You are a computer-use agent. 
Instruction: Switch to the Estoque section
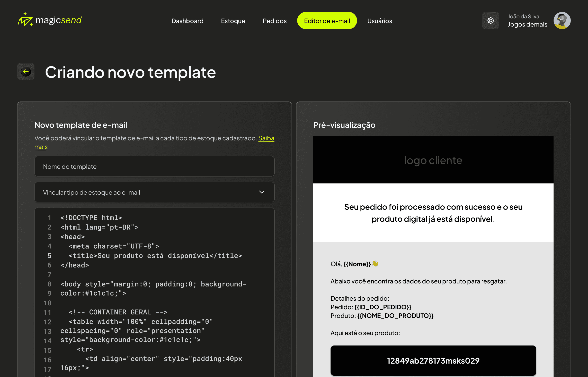(x=233, y=21)
